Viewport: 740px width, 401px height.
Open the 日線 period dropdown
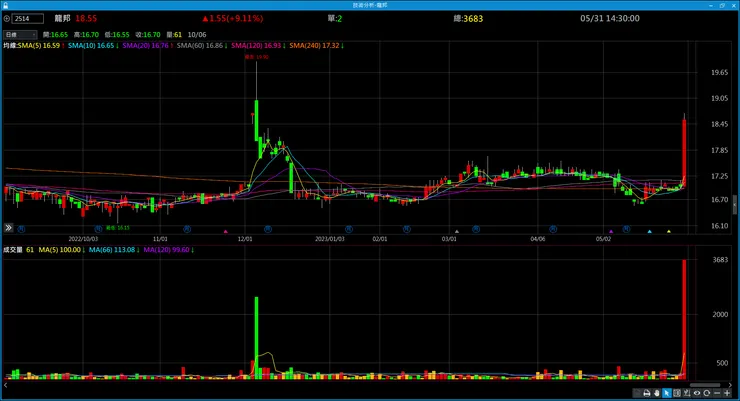coord(20,34)
